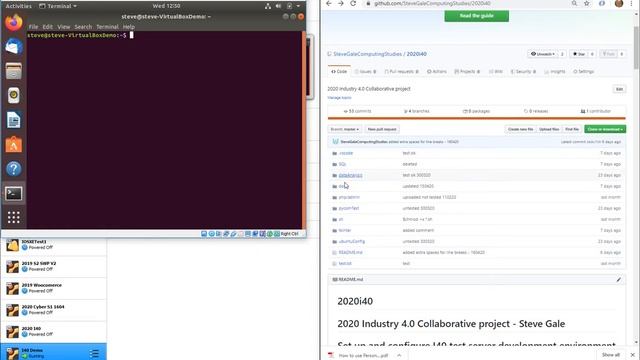Switch to the Projects tab
This screenshot has width=640, height=360.
tap(467, 72)
